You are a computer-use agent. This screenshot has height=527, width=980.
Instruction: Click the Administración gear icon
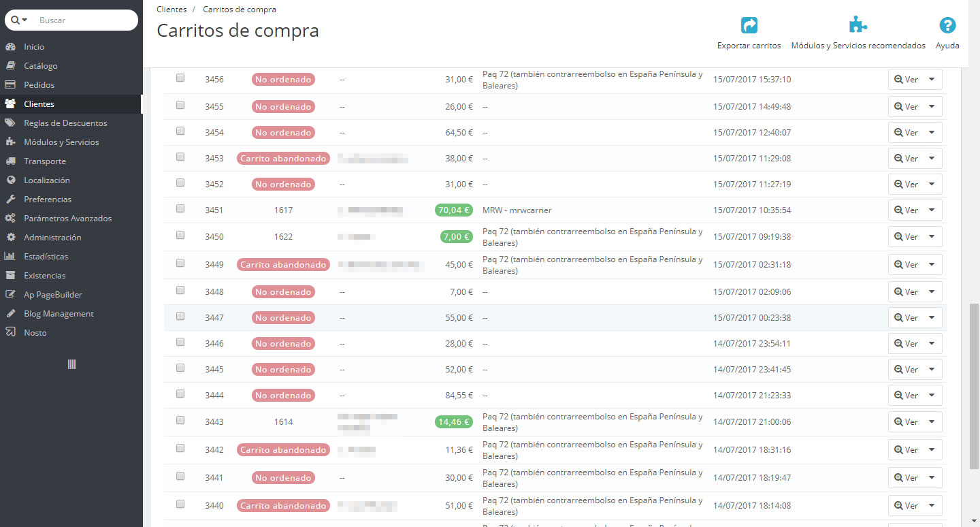click(10, 238)
